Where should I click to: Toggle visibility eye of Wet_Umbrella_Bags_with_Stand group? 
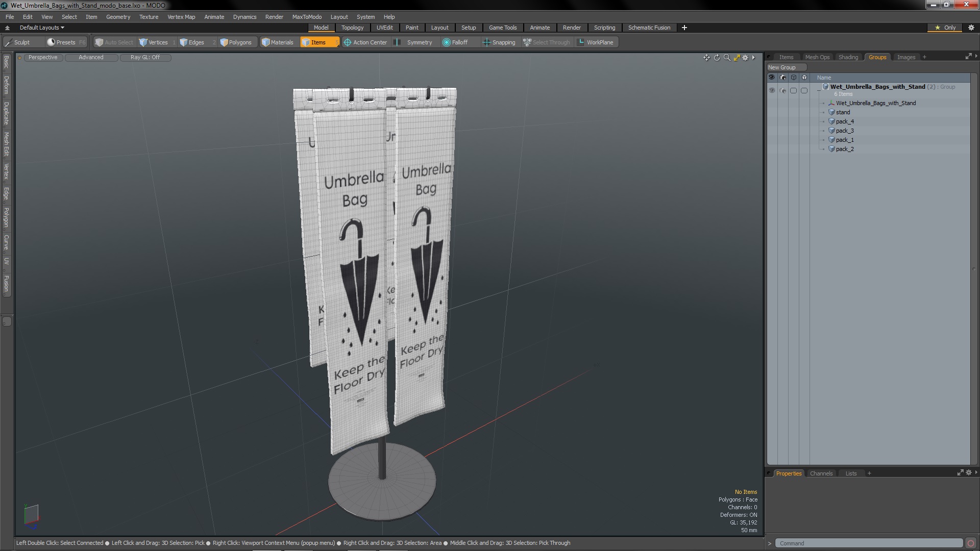(x=772, y=90)
